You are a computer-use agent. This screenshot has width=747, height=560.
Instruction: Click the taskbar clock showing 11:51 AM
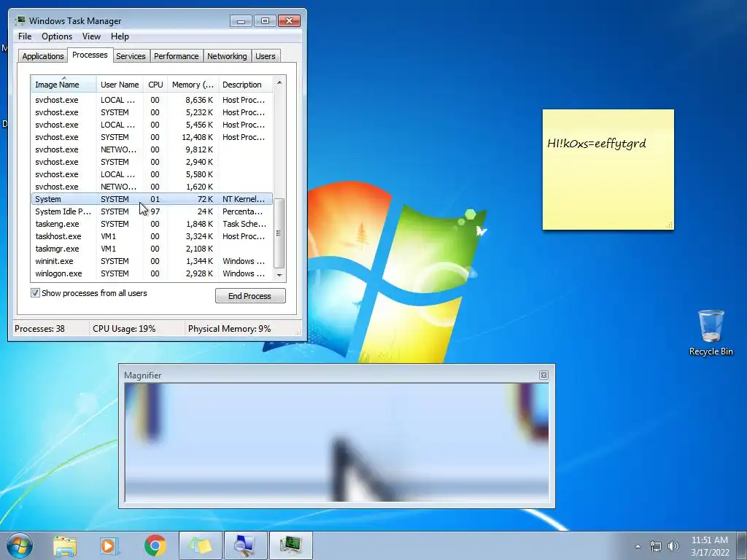click(710, 546)
